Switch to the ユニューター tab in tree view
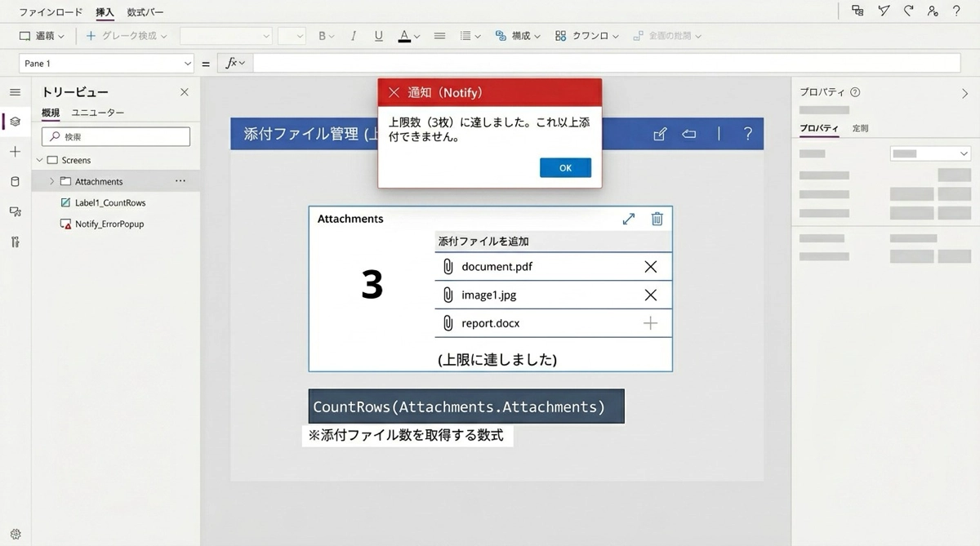The height and width of the screenshot is (546, 980). coord(98,113)
